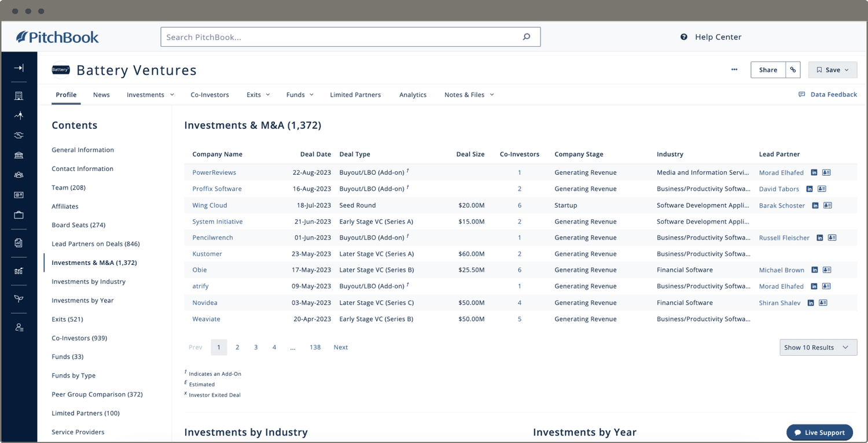Go to page 2 of results
Screen dimensions: 868x443
click(237, 348)
